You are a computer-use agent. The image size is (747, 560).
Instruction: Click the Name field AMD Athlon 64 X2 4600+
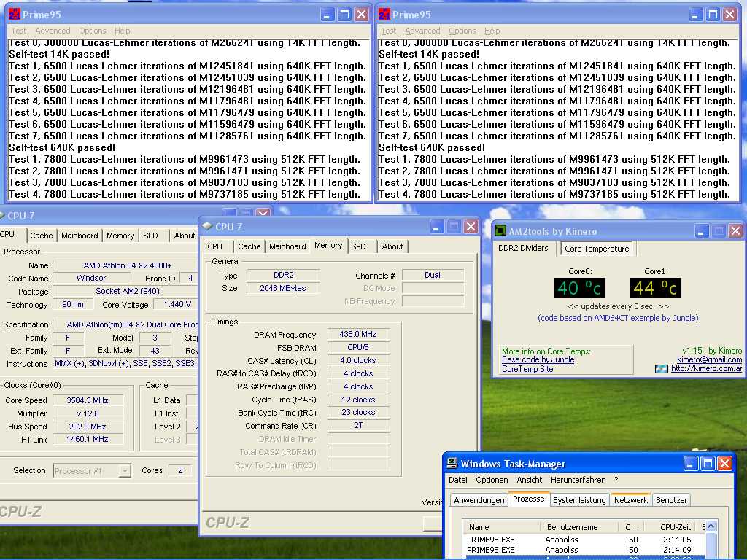tap(125, 265)
